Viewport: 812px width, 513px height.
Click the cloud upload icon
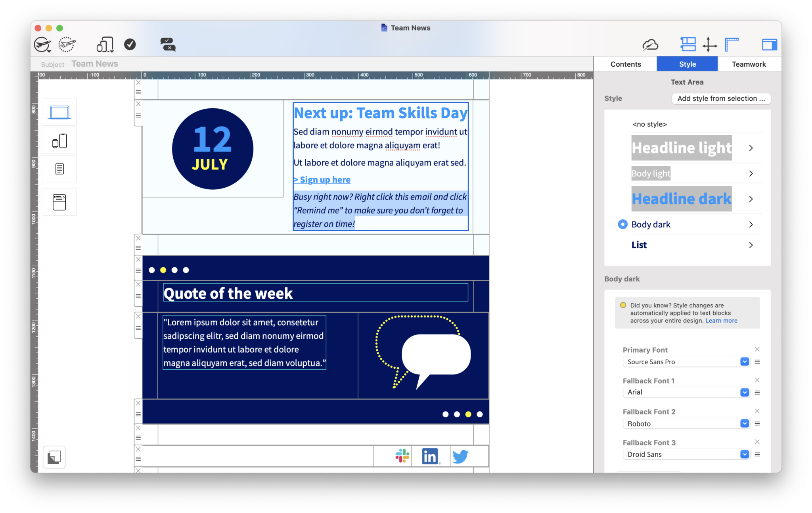click(x=649, y=45)
